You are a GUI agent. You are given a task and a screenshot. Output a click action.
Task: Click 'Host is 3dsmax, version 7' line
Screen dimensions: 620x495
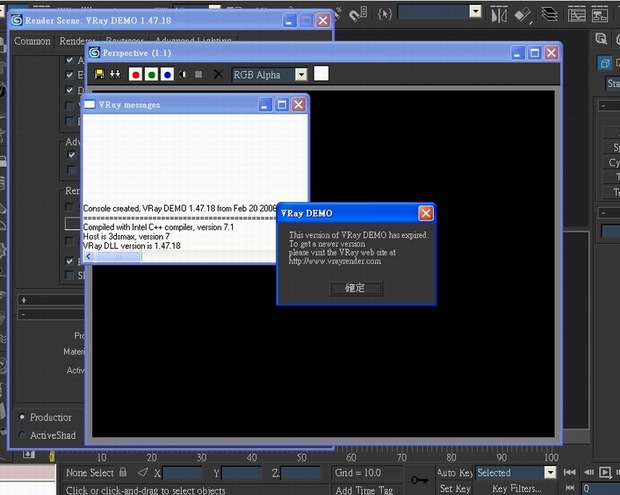[x=126, y=236]
